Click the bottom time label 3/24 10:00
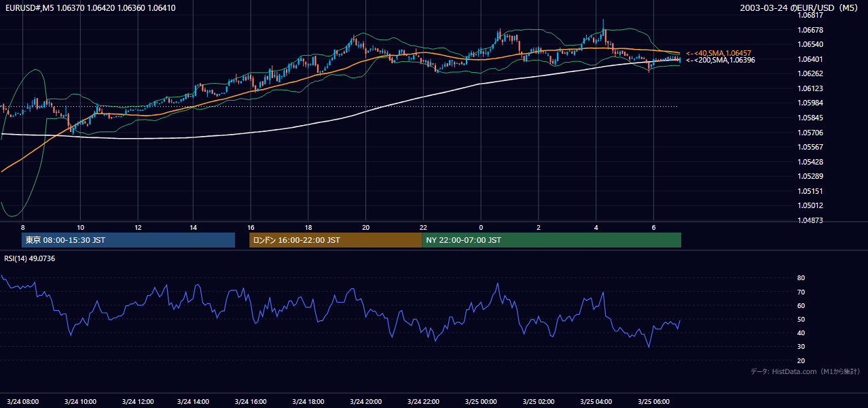The image size is (868, 408). tap(80, 402)
